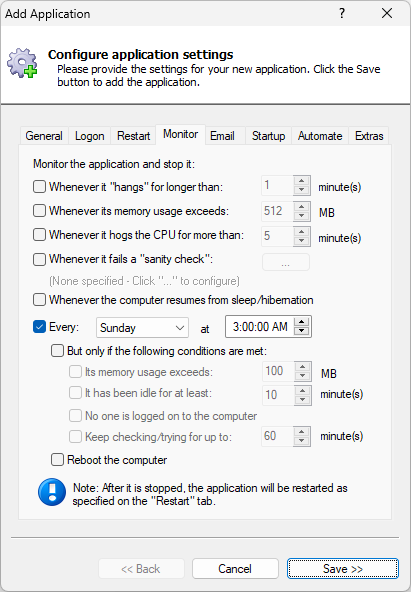Enable the "hangs" for longer than checkbox
Image resolution: width=411 pixels, height=592 pixels.
click(39, 187)
